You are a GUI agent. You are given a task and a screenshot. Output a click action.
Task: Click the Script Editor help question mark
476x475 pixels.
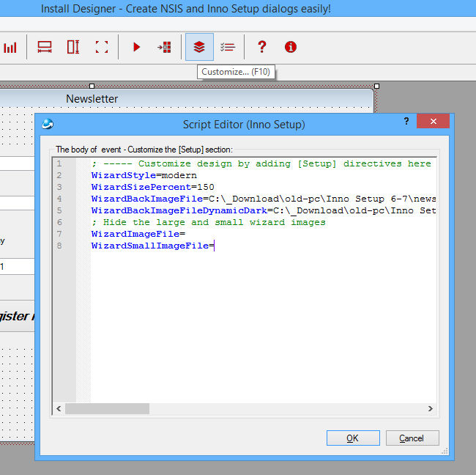[406, 121]
